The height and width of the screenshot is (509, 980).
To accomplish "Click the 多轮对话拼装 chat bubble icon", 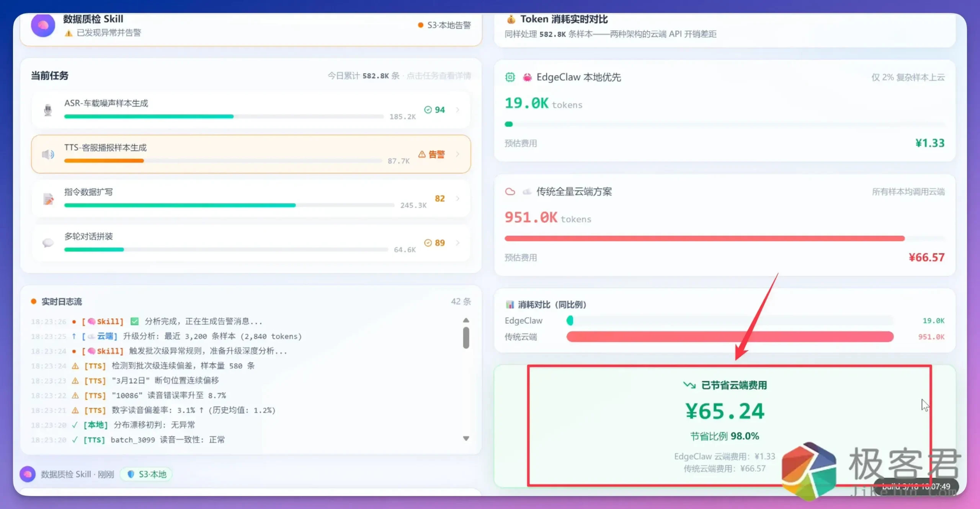I will click(48, 243).
